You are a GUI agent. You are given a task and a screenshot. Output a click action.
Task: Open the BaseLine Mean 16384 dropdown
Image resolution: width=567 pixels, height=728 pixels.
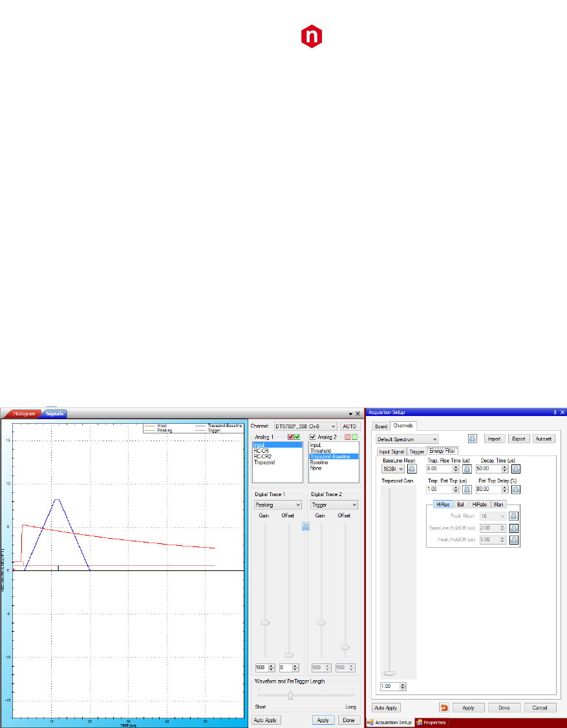pyautogui.click(x=393, y=469)
